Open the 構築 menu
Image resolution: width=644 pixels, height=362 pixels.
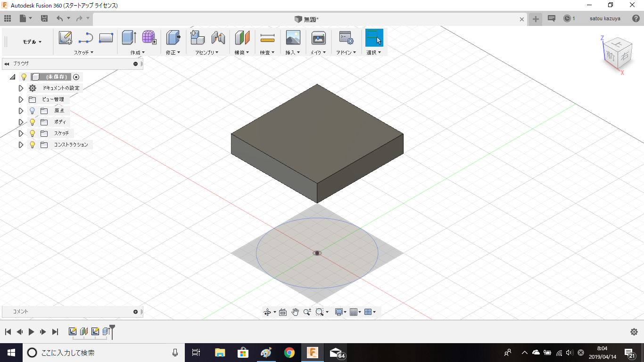coord(242,52)
